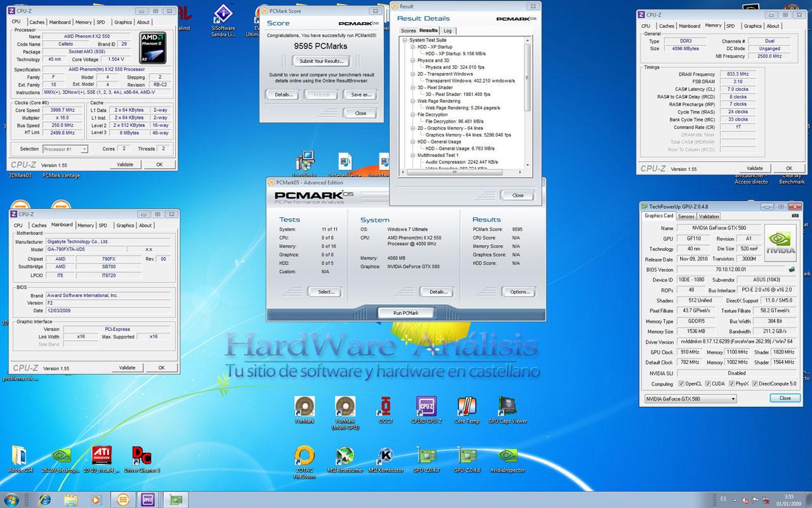Switch to the GPU-Z taskbar button

pyautogui.click(x=175, y=499)
